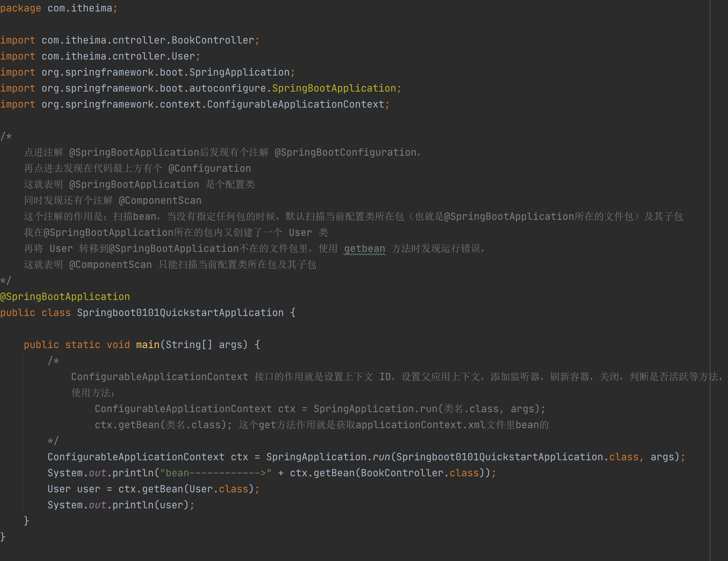Click BookController.class inside the getBean call
728x561 pixels.
(420, 473)
